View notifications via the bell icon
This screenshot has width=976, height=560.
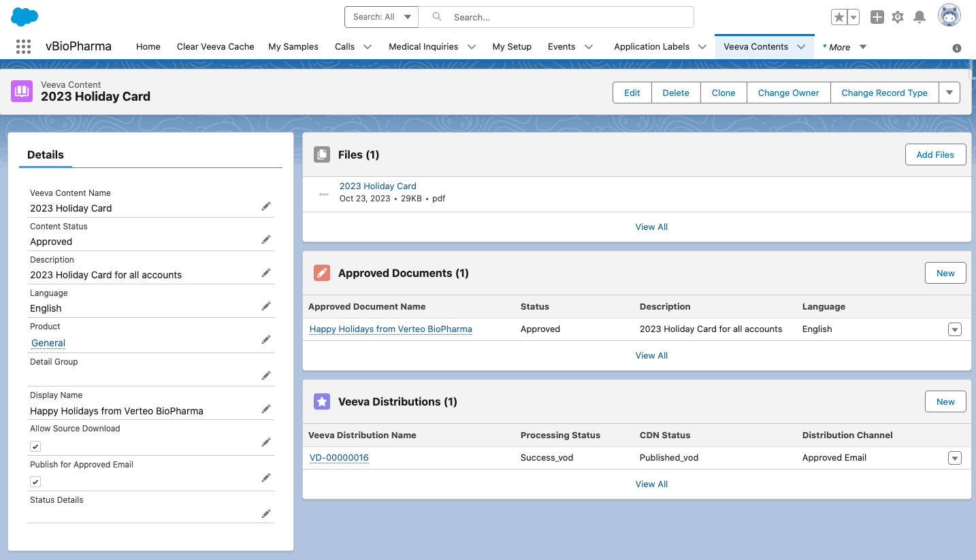[920, 16]
